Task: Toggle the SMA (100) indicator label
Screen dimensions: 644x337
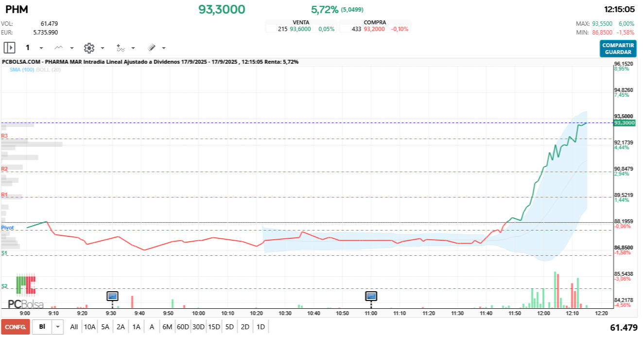Action: 22,70
